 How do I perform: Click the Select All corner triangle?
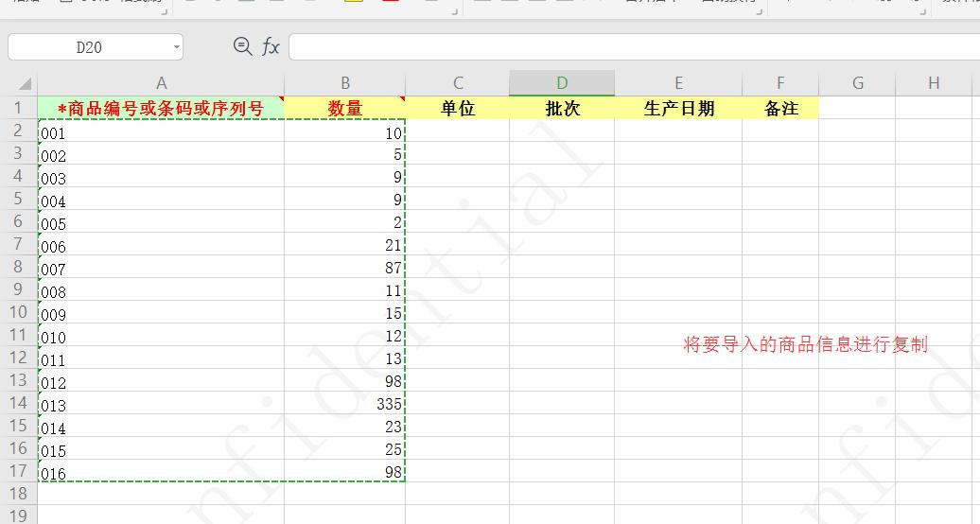[25, 83]
